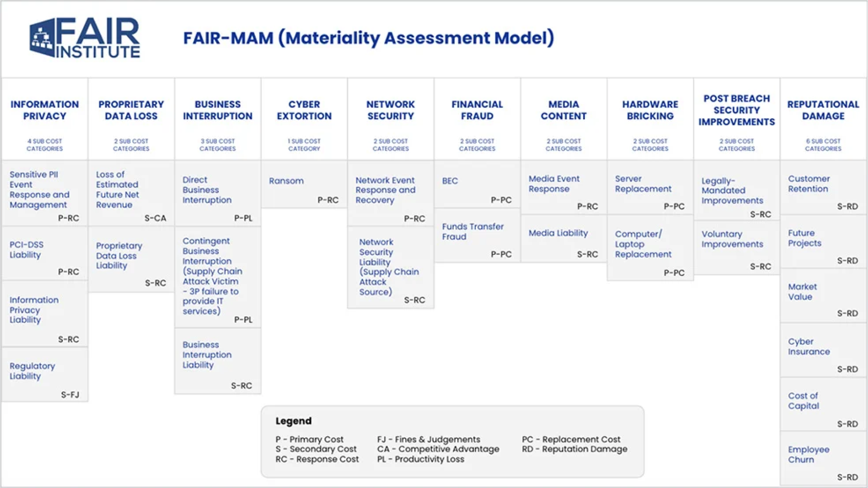
Task: Click the Employee Churn cell
Action: point(823,458)
